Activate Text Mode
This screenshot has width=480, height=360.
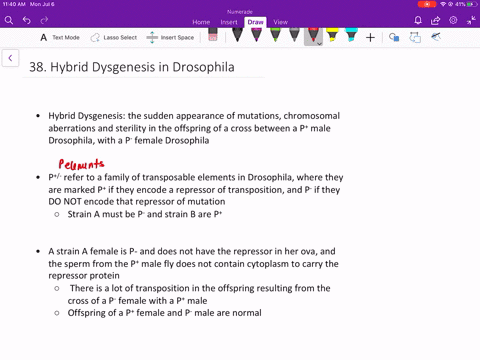[60, 37]
